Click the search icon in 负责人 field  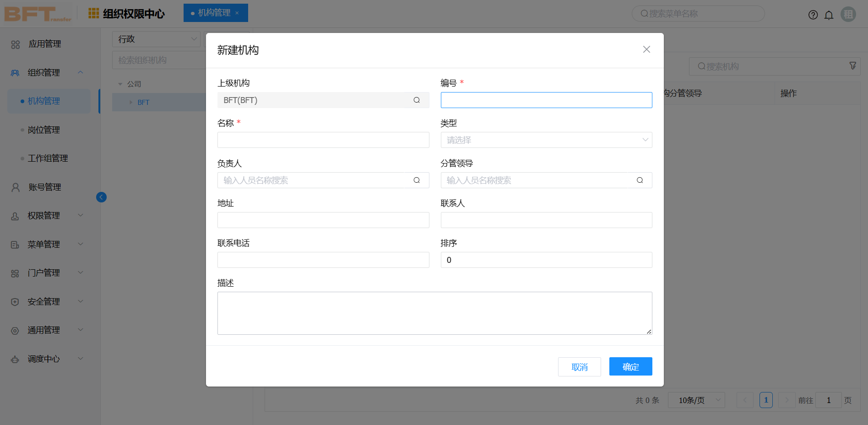tap(417, 180)
